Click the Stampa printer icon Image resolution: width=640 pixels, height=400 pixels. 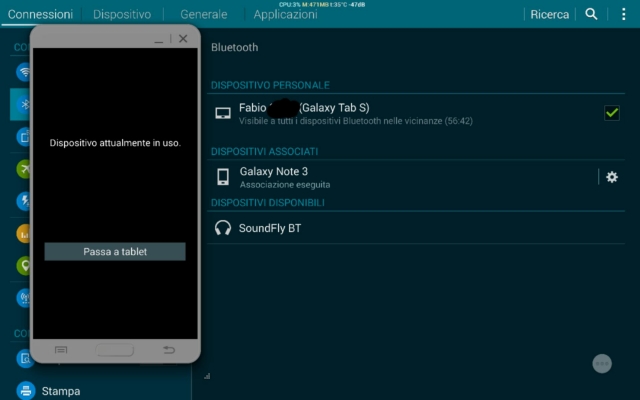pyautogui.click(x=26, y=390)
